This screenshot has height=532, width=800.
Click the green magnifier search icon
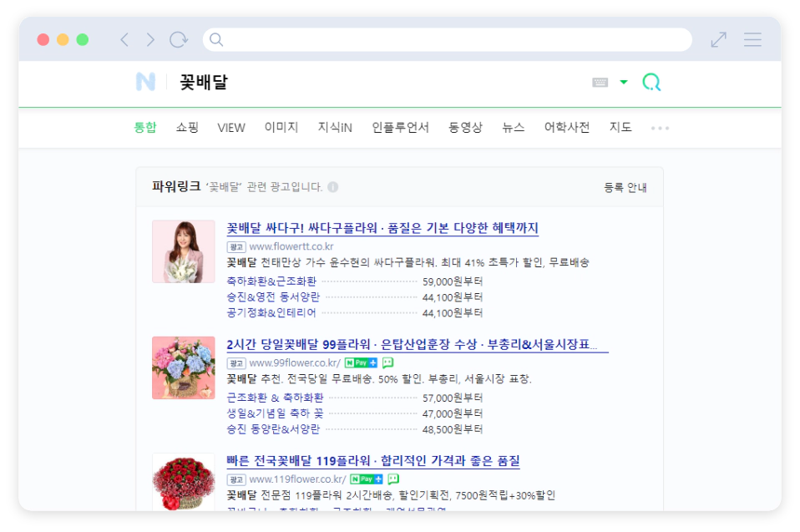(x=652, y=82)
